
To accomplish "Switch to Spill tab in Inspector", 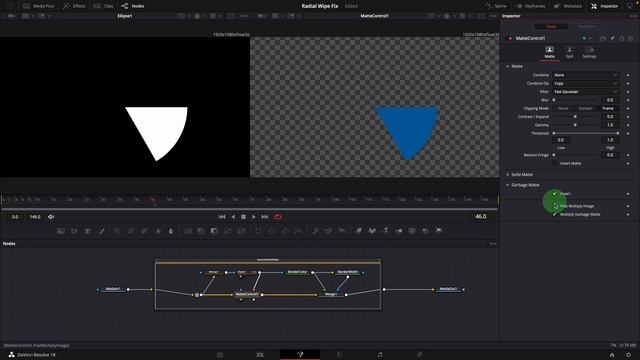I will 569,52.
